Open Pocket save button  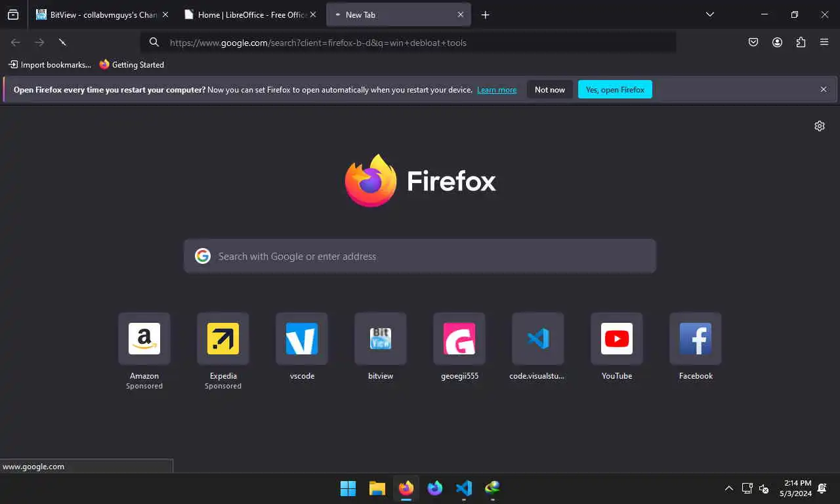click(x=753, y=42)
